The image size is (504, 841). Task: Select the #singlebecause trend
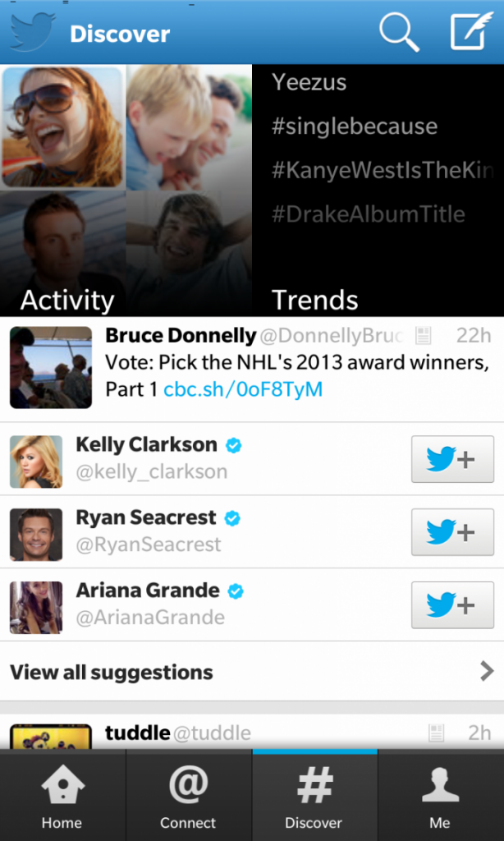point(355,126)
